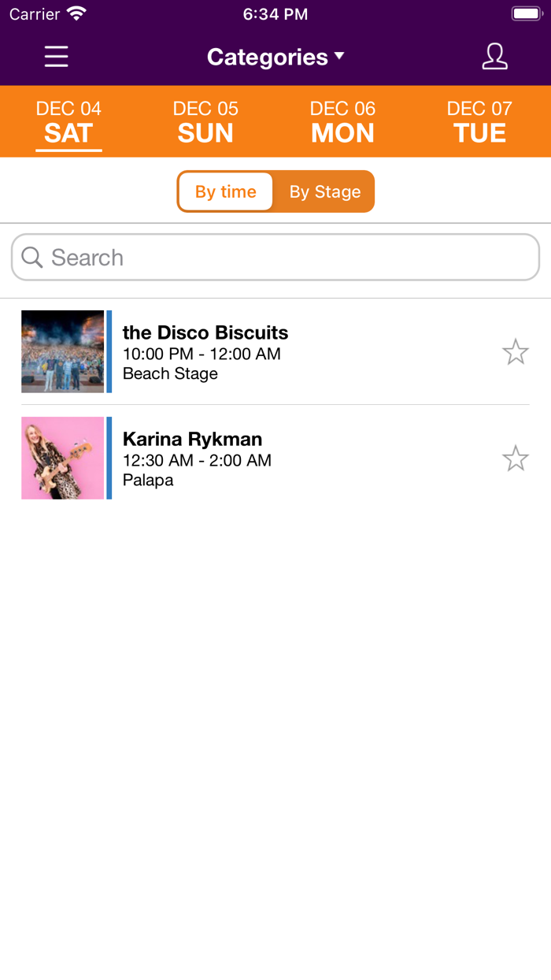Star the Karina Rykman performance

(x=516, y=458)
